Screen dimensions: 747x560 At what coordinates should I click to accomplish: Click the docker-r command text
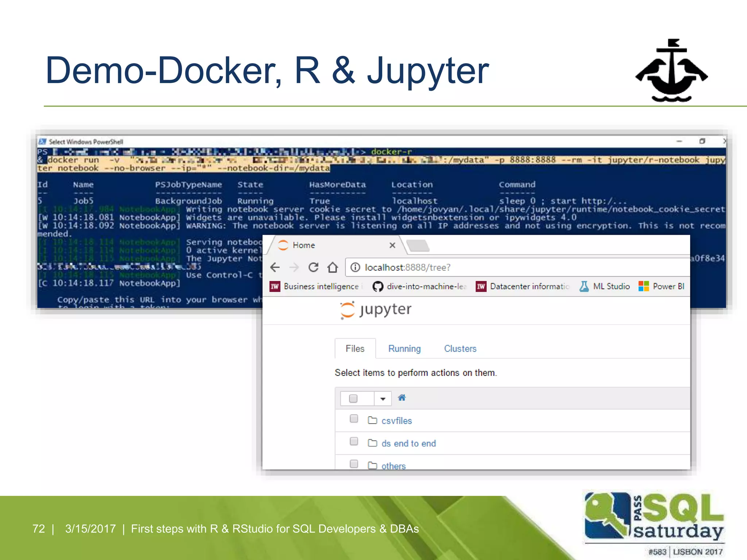click(391, 152)
